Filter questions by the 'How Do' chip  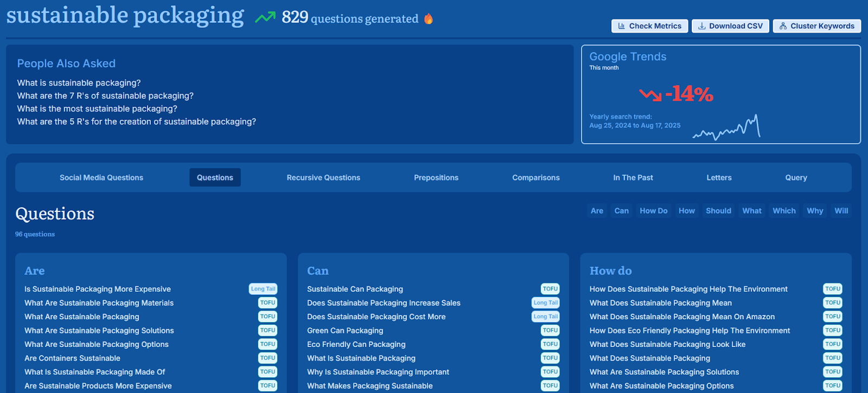click(x=653, y=211)
